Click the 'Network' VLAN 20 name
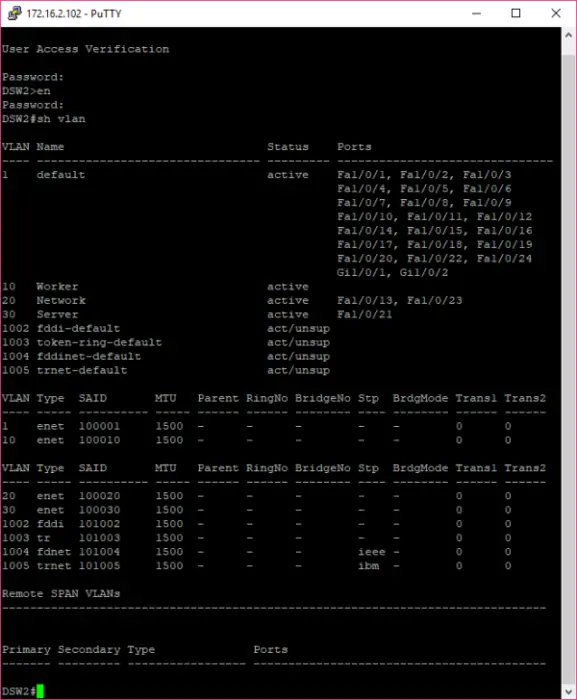Screen dimensions: 577x700 (61, 300)
